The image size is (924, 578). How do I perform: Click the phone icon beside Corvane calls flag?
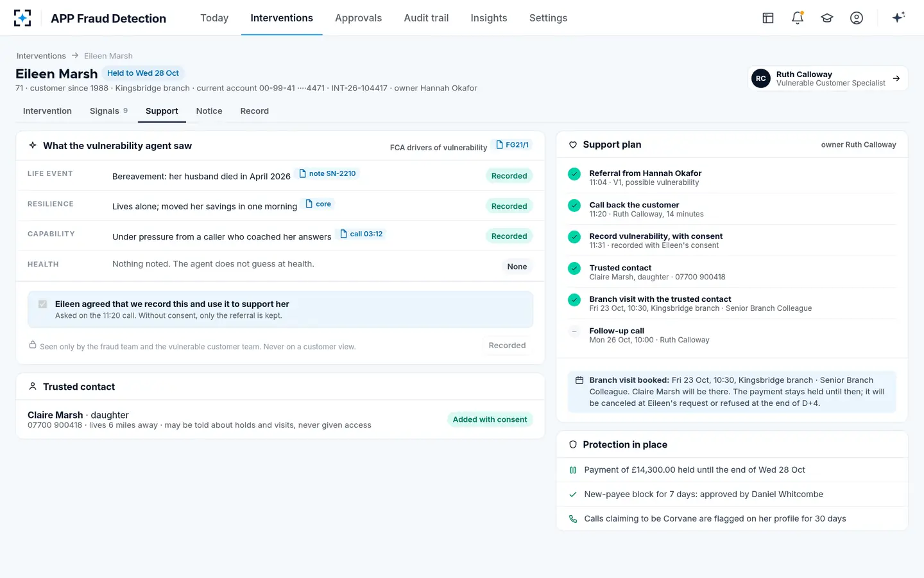pos(573,519)
